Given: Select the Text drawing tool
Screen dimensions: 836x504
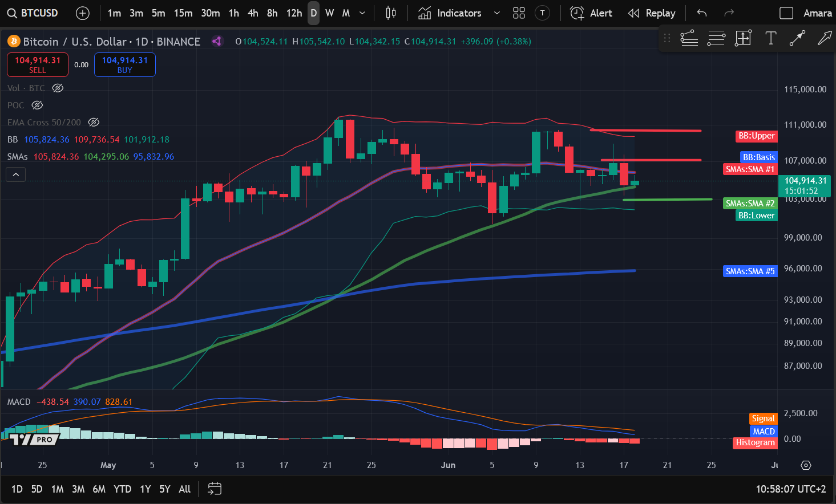Looking at the screenshot, I should click(770, 38).
